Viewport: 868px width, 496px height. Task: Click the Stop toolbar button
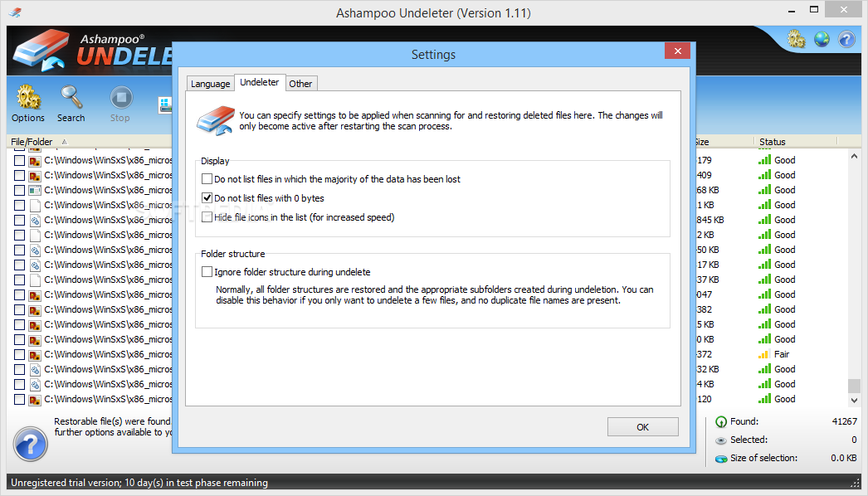coord(120,104)
